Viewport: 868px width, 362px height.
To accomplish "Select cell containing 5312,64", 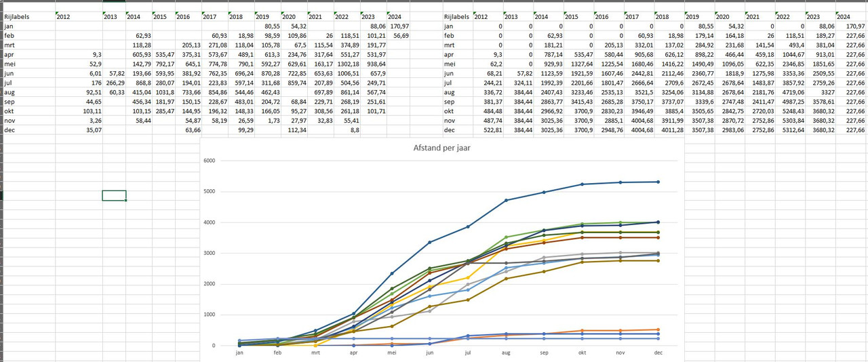I will pos(789,129).
